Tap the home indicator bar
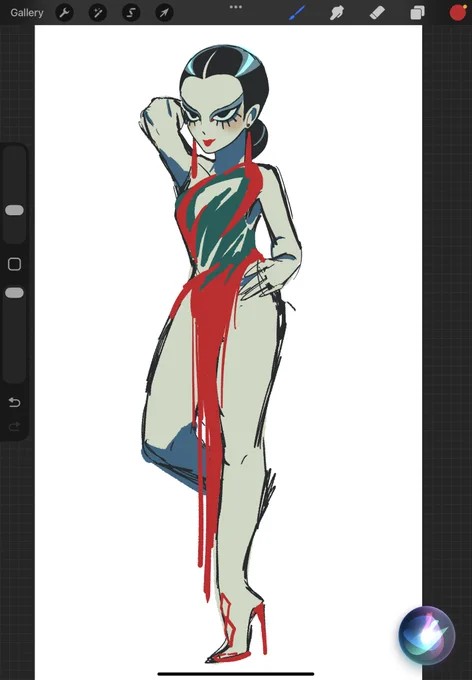Viewport: 472px width, 680px height. [236, 674]
